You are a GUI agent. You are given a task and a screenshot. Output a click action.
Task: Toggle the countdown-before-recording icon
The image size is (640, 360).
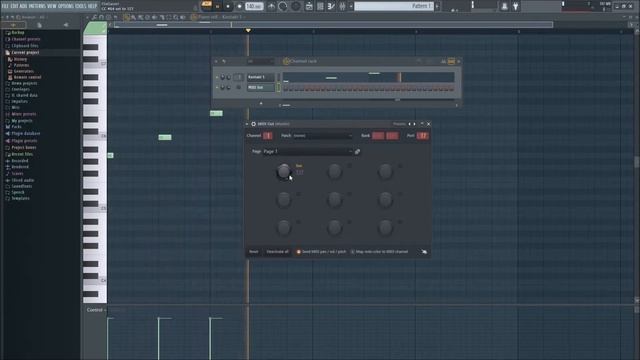click(x=296, y=6)
